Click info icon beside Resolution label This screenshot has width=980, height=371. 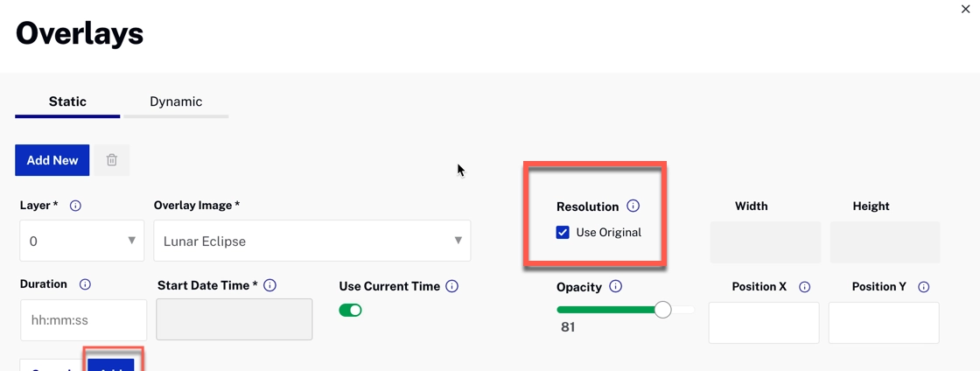pos(633,206)
